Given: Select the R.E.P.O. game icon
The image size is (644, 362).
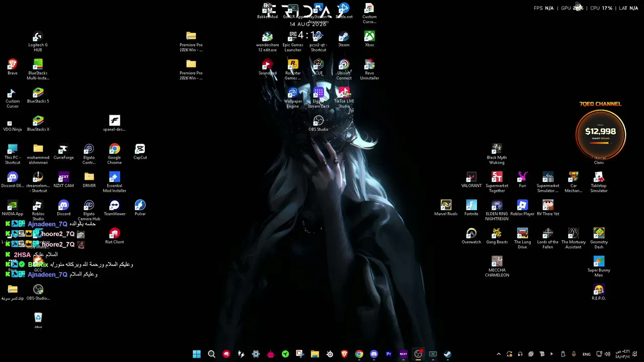Looking at the screenshot, I should pyautogui.click(x=599, y=293).
